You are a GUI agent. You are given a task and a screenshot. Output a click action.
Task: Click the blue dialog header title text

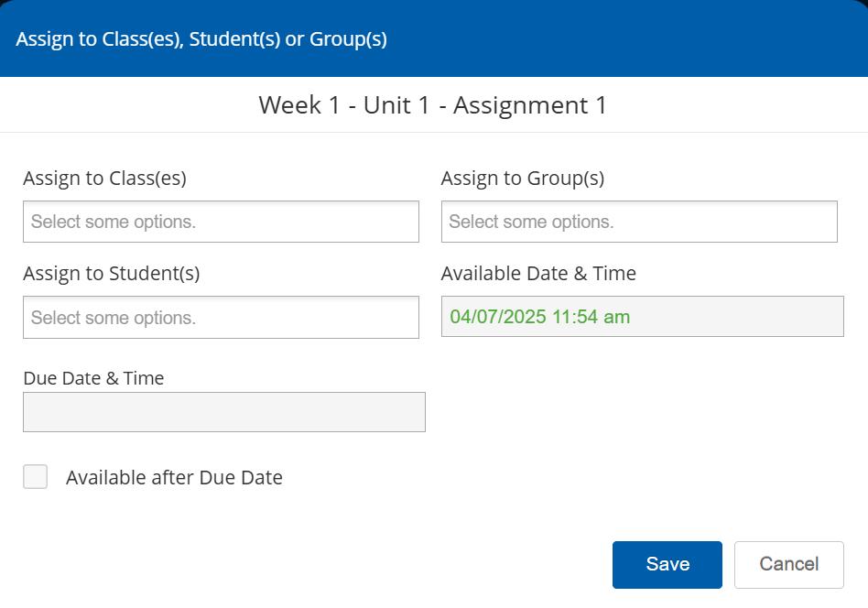[x=201, y=39]
